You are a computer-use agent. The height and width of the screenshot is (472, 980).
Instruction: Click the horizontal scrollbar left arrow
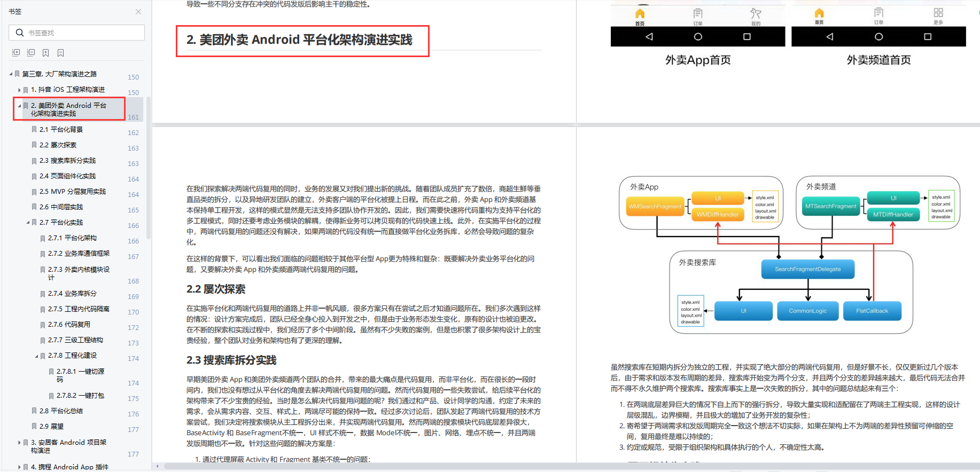[x=157, y=466]
